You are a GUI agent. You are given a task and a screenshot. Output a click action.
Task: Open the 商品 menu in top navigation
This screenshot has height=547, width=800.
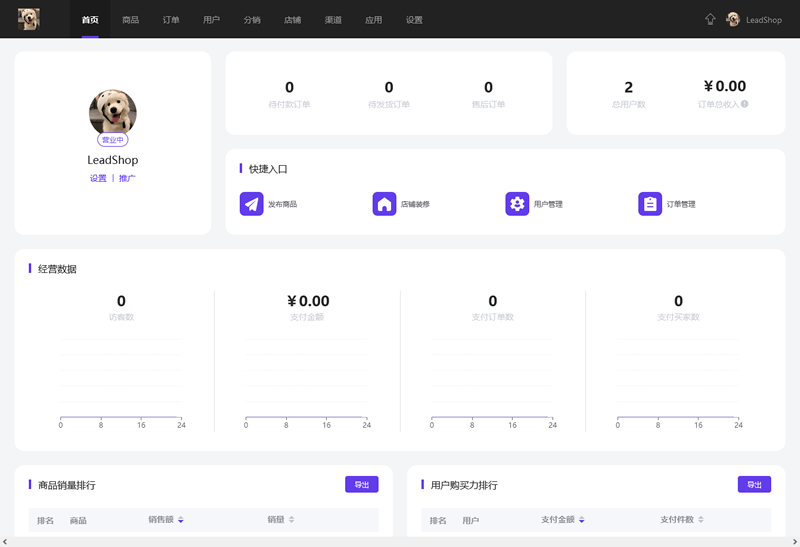[x=131, y=20]
